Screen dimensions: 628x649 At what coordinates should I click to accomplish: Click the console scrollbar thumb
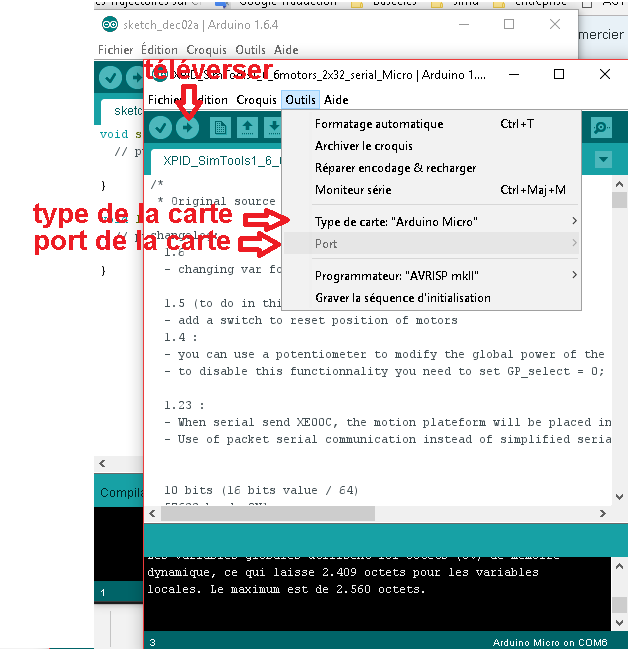click(619, 605)
